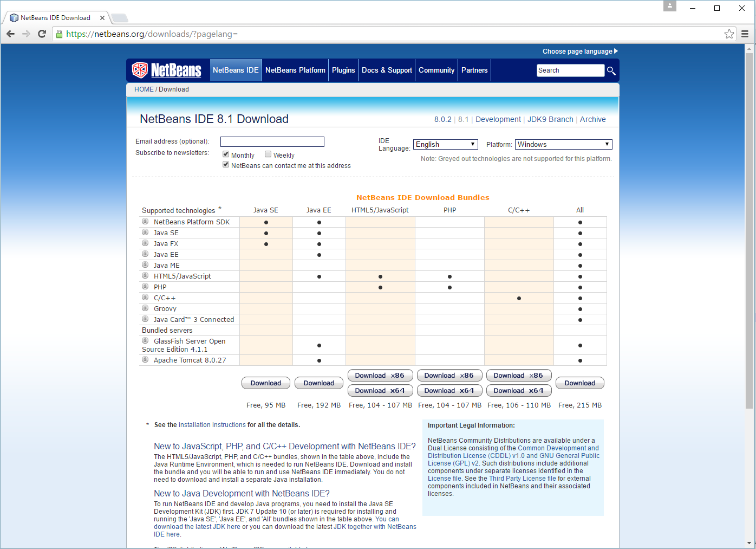Go back in browser history

pos(10,34)
